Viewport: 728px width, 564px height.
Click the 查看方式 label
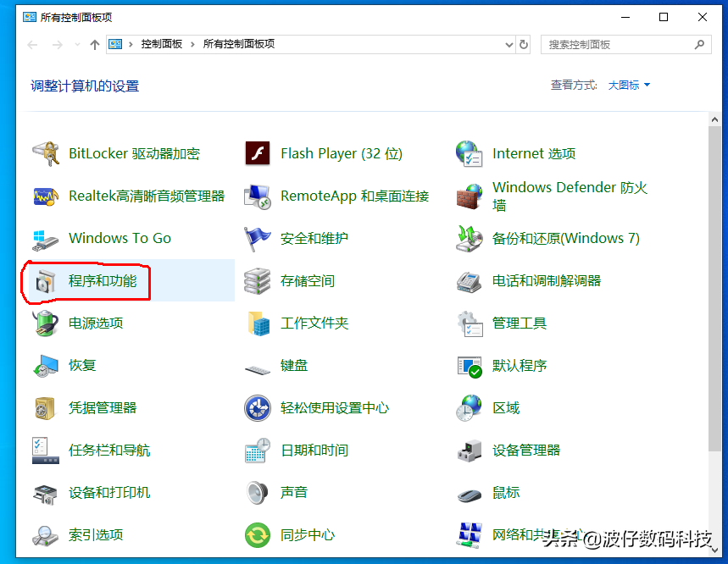[574, 86]
